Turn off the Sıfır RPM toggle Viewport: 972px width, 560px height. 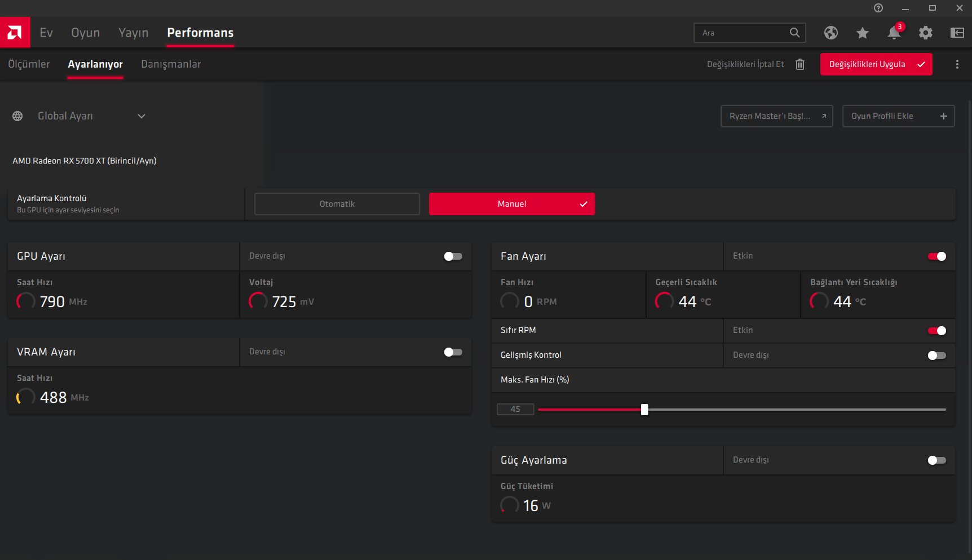[x=937, y=331]
